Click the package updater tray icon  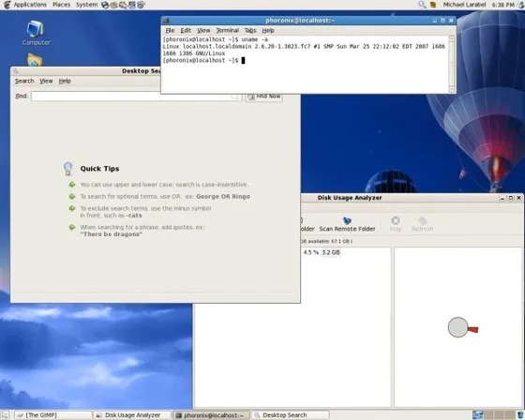click(x=433, y=5)
